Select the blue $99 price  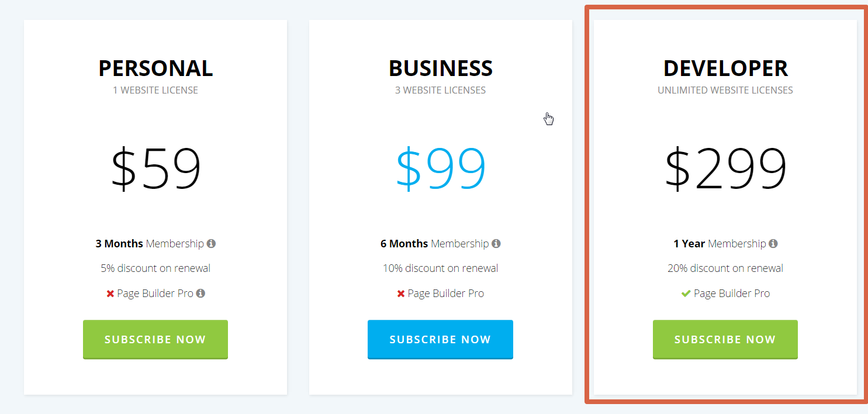click(x=441, y=168)
